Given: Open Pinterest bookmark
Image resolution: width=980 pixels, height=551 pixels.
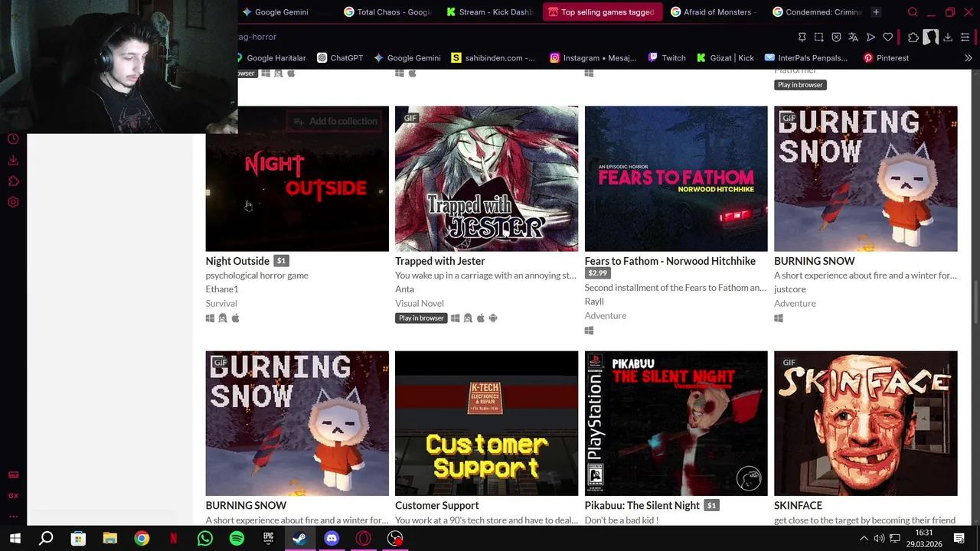Looking at the screenshot, I should click(x=886, y=58).
